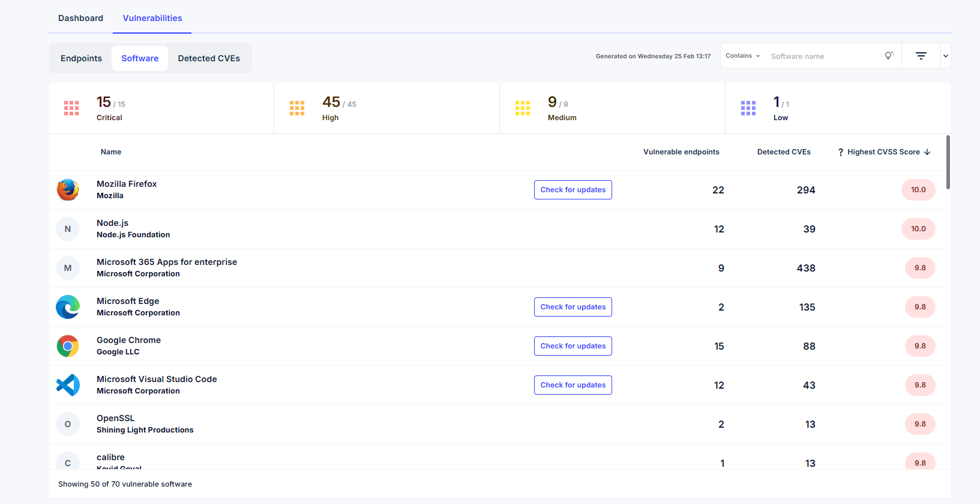980x504 pixels.
Task: Click the 9.8 score badge for Google Chrome
Action: click(920, 346)
